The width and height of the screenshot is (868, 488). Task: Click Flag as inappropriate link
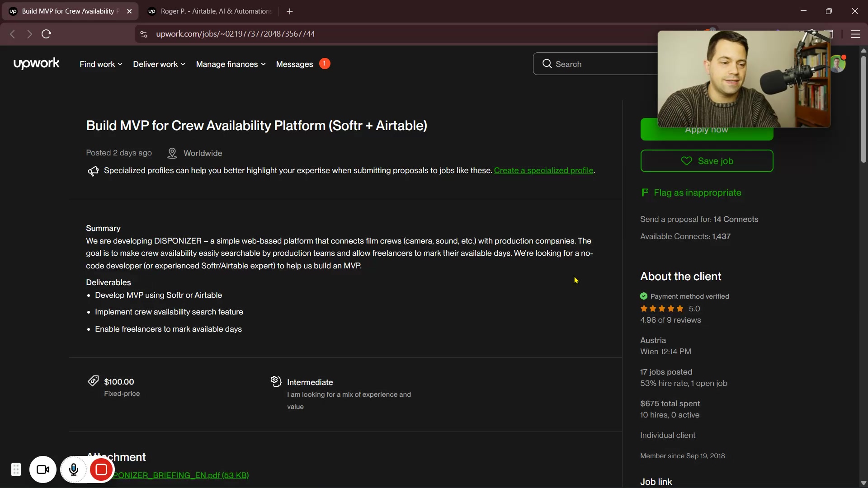[x=697, y=192]
